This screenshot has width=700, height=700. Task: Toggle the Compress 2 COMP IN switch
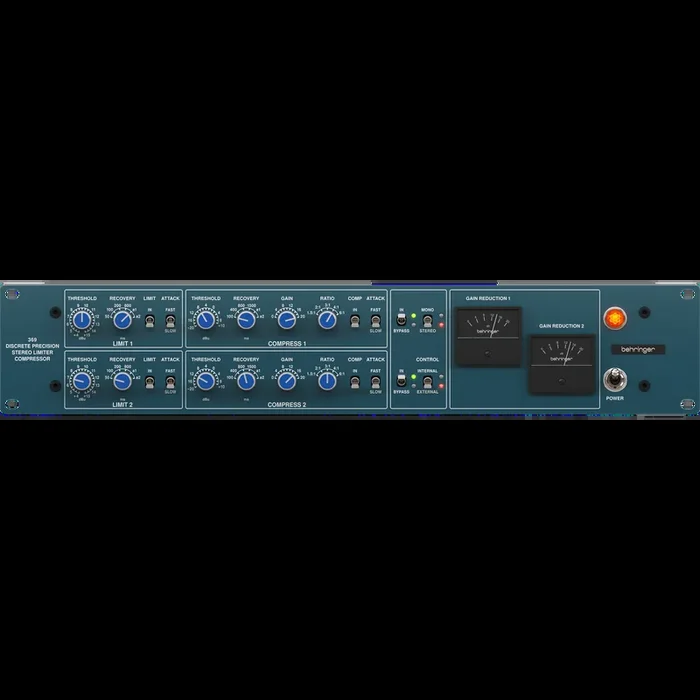[355, 382]
